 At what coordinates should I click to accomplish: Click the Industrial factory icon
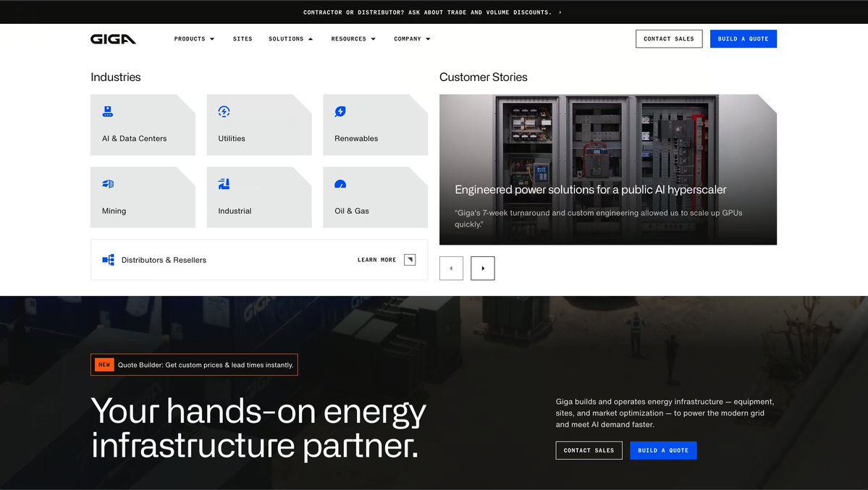[x=224, y=184]
